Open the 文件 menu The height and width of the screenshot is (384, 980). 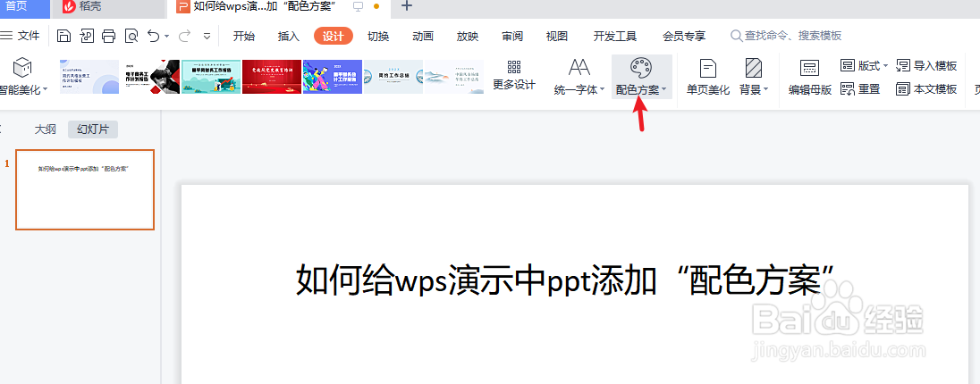click(x=21, y=37)
